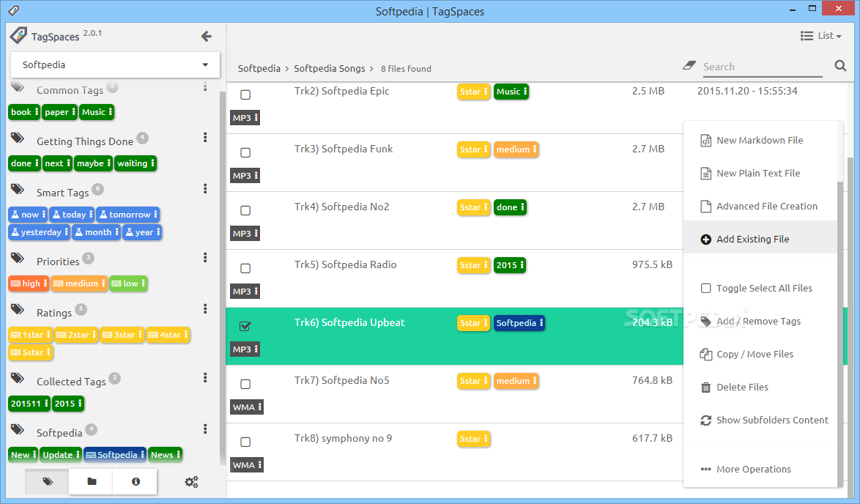Click the TagSpaces logo icon
This screenshot has height=504, width=860.
point(18,36)
